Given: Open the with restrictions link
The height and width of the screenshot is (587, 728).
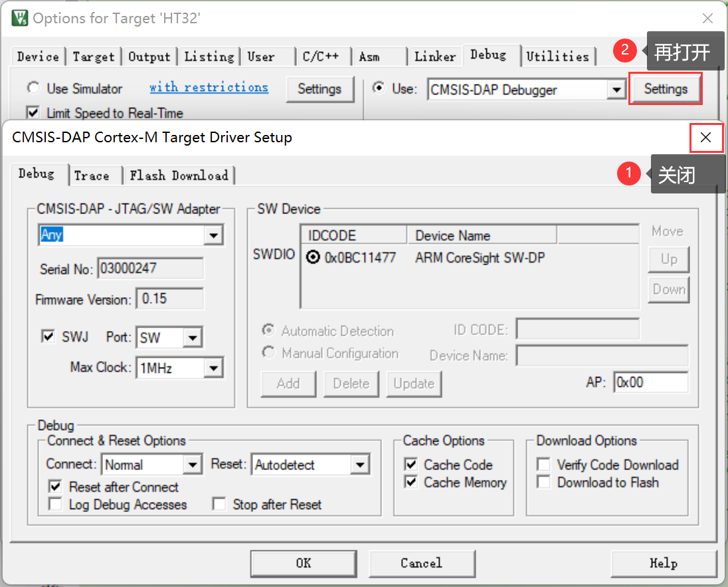Looking at the screenshot, I should (209, 88).
